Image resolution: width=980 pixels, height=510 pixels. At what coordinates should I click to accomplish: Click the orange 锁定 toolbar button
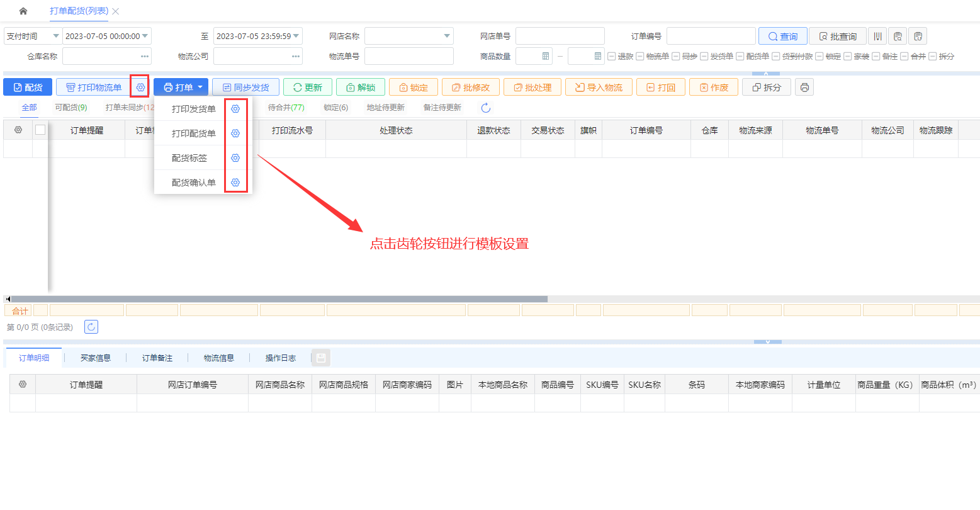coord(414,87)
